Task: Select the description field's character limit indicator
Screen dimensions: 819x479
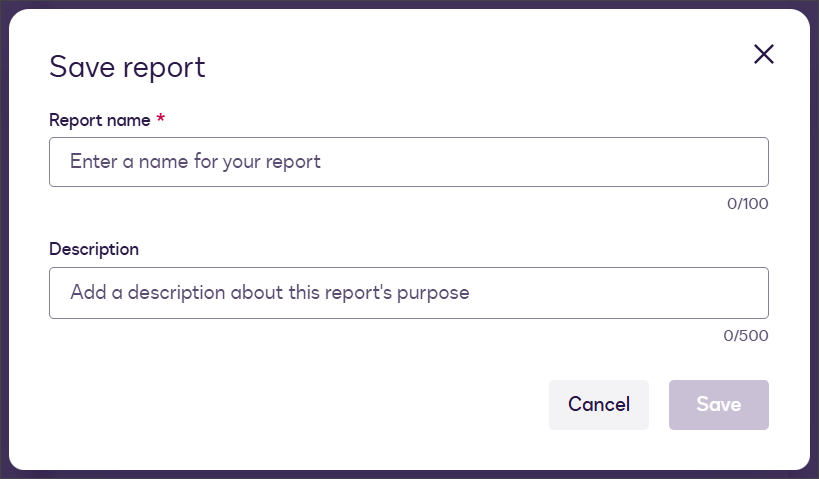Action: pyautogui.click(x=746, y=335)
